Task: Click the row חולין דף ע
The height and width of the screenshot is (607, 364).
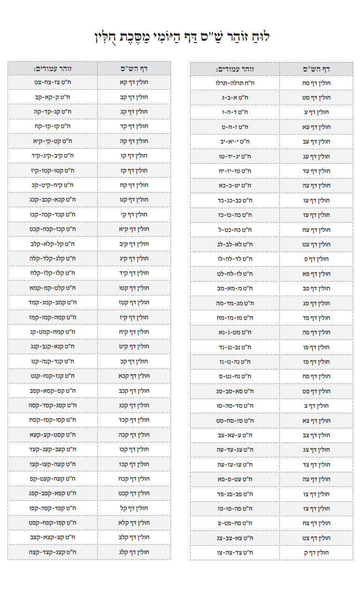Action: pyautogui.click(x=271, y=112)
